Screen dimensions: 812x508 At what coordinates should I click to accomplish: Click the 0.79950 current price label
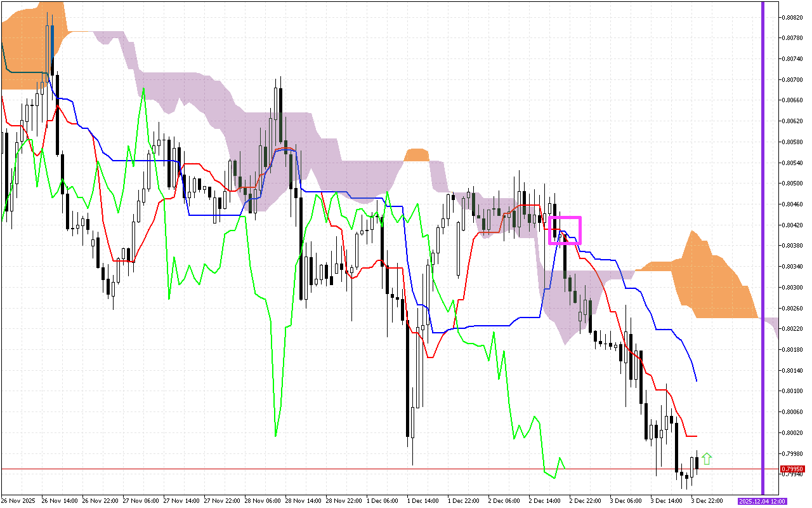(x=790, y=469)
